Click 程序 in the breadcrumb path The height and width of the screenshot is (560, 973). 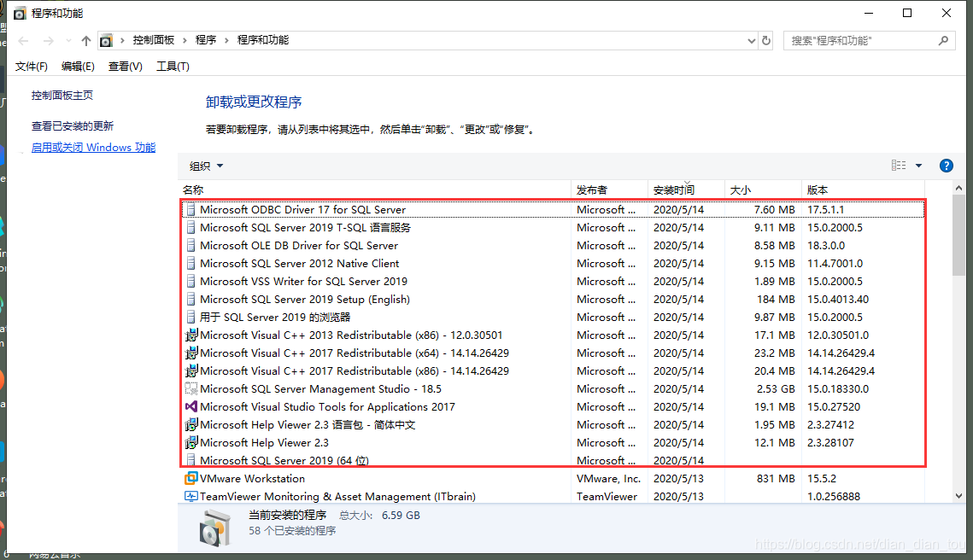click(205, 39)
